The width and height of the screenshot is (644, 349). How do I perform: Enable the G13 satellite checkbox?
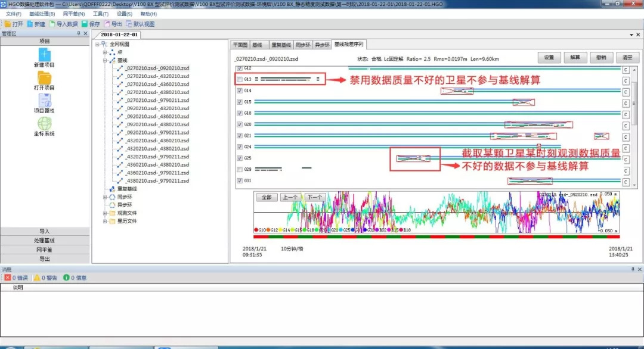pos(240,79)
